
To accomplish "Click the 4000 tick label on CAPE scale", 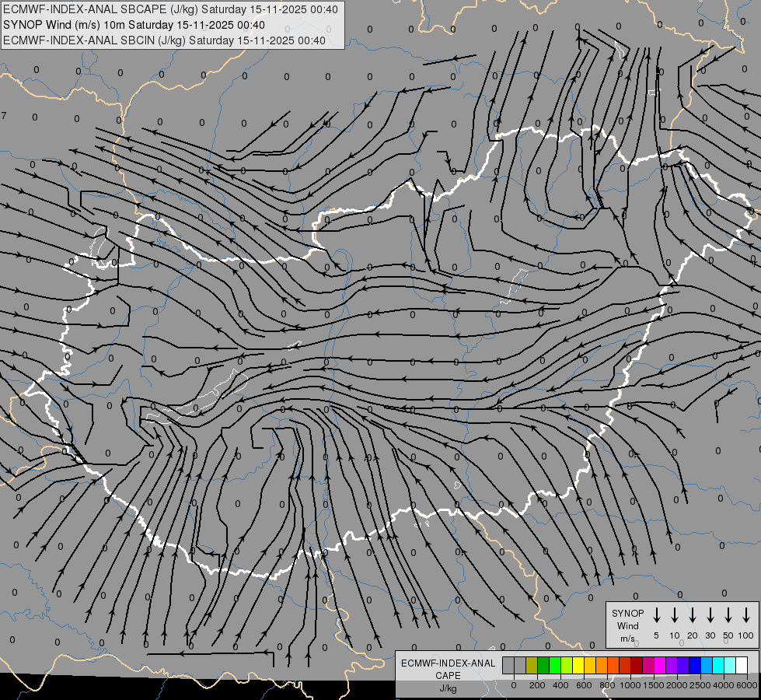I will tap(724, 685).
